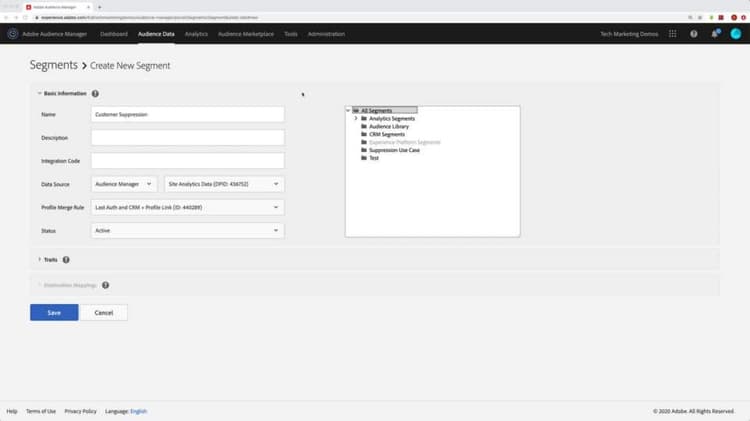The height and width of the screenshot is (421, 750).
Task: Click the Destination Mappings help icon
Action: pos(106,285)
